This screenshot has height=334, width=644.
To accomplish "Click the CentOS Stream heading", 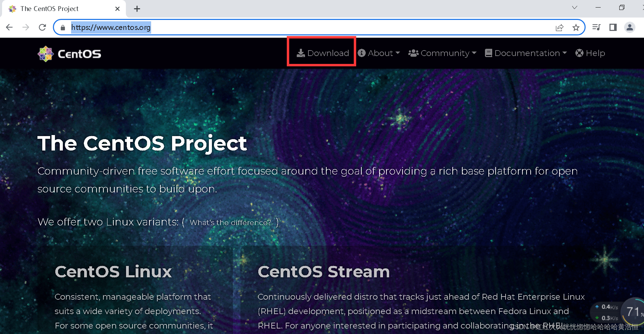I will (324, 272).
